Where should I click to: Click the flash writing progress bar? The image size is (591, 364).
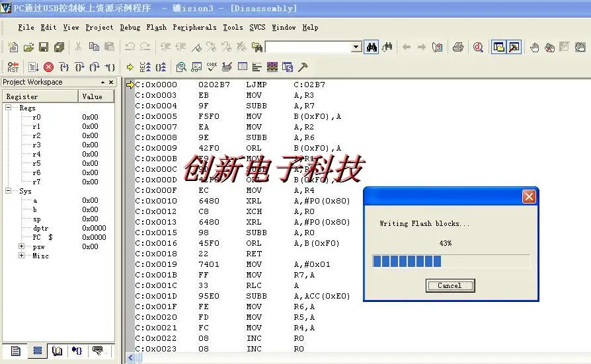[x=451, y=261]
